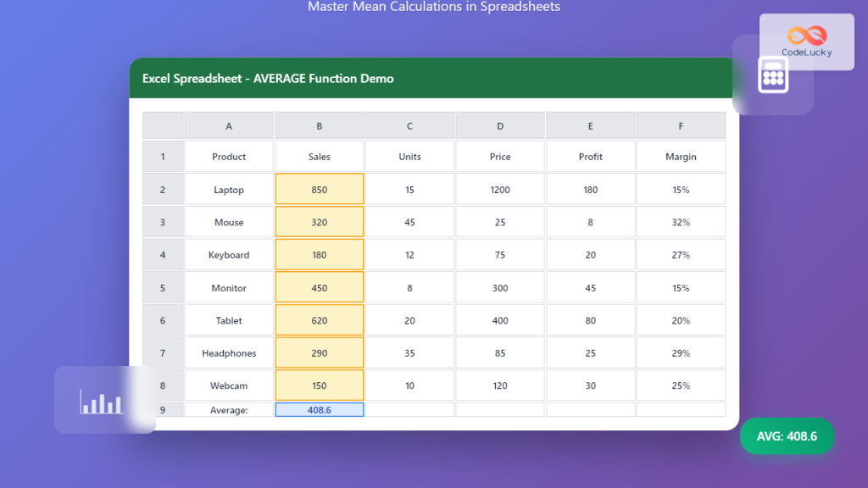868x488 pixels.
Task: Select the Price header cell
Action: [499, 157]
